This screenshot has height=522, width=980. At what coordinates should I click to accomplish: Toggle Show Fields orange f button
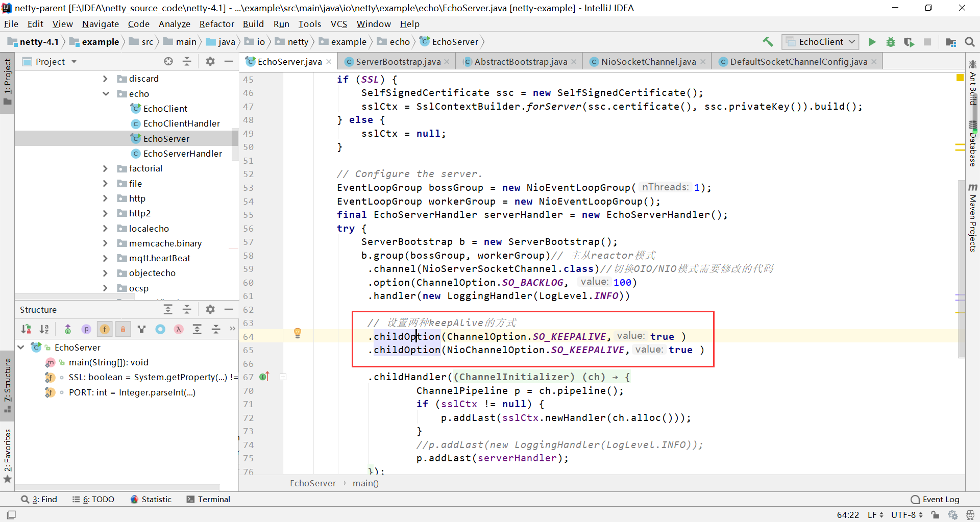[x=105, y=329]
